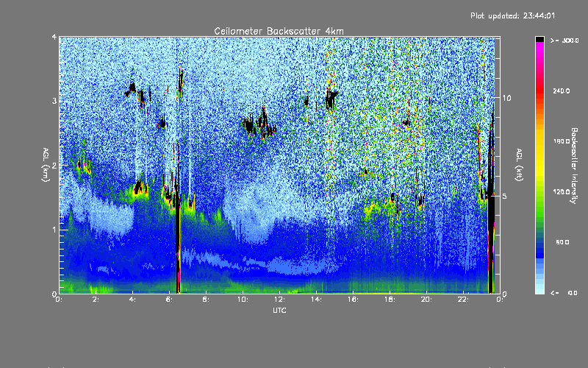
Task: Click the "6:" hour tick on the UTC axis
Action: tap(170, 300)
